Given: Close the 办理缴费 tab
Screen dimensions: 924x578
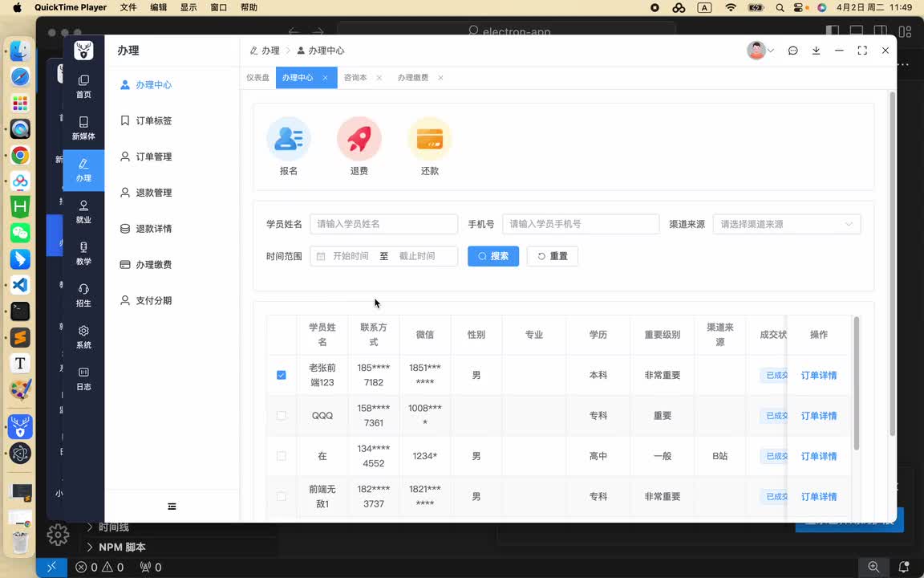Looking at the screenshot, I should pos(440,78).
